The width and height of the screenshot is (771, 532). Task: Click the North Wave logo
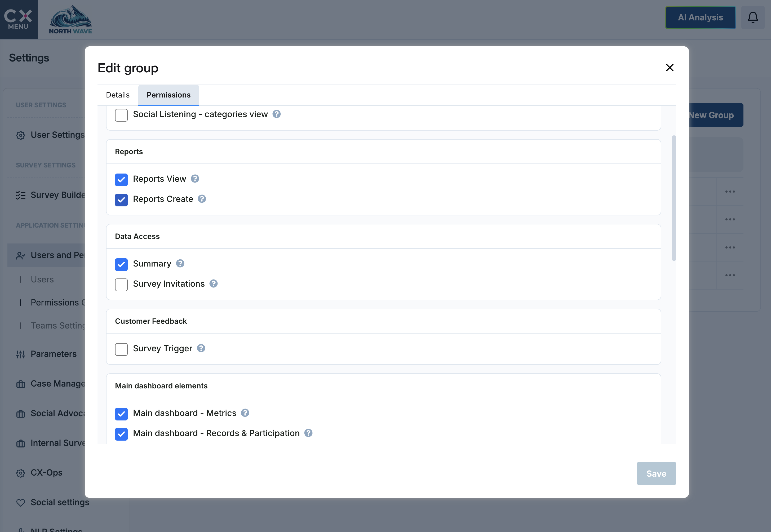click(x=70, y=19)
